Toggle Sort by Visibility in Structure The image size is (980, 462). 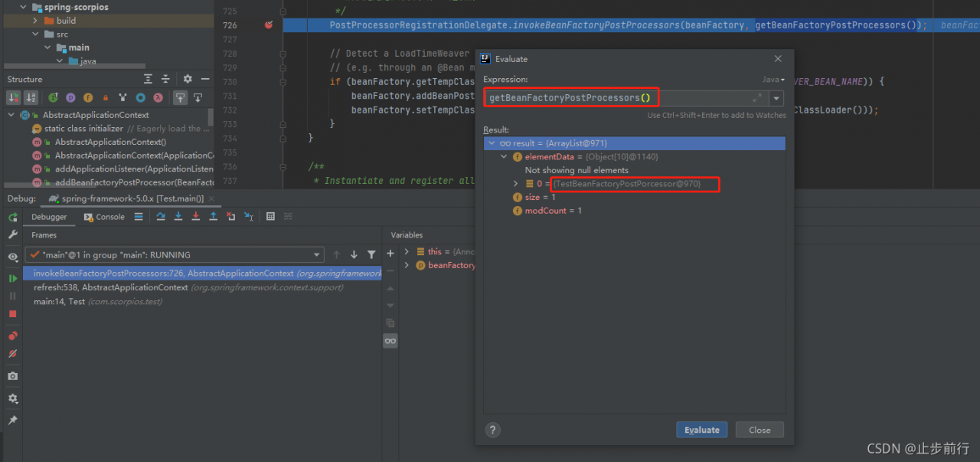[x=13, y=97]
